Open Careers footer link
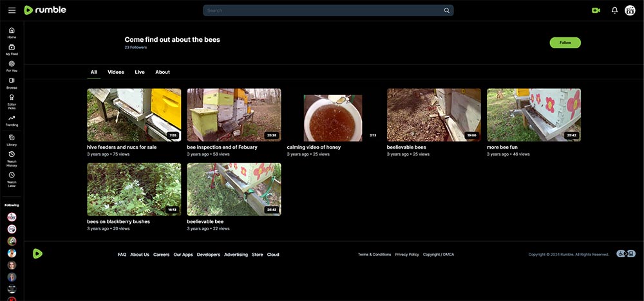 pyautogui.click(x=162, y=255)
